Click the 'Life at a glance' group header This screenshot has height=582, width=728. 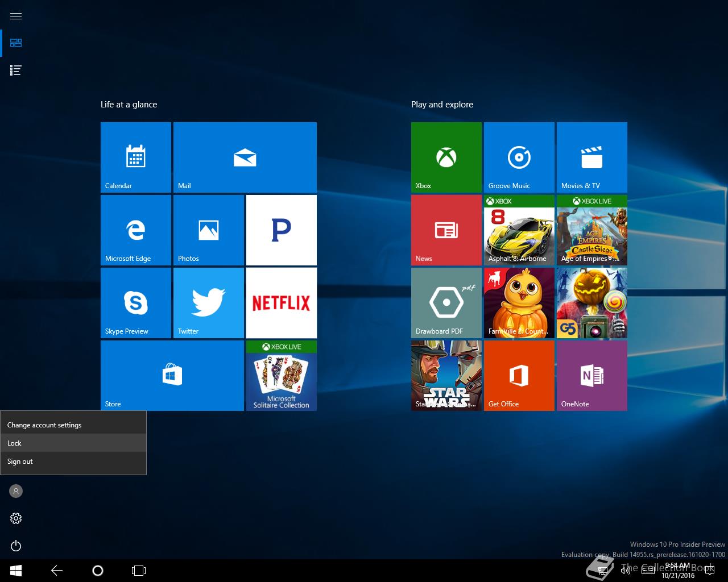(129, 105)
